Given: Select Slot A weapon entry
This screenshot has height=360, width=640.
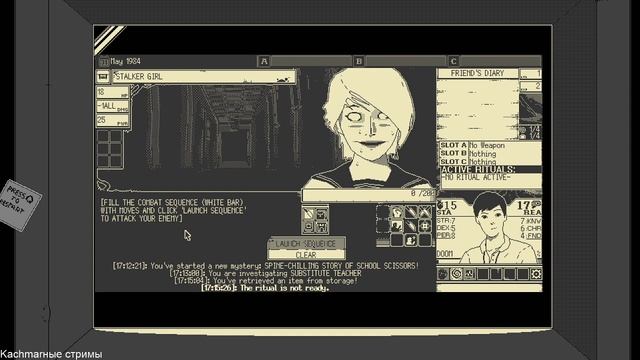Looking at the screenshot, I should coord(490,145).
